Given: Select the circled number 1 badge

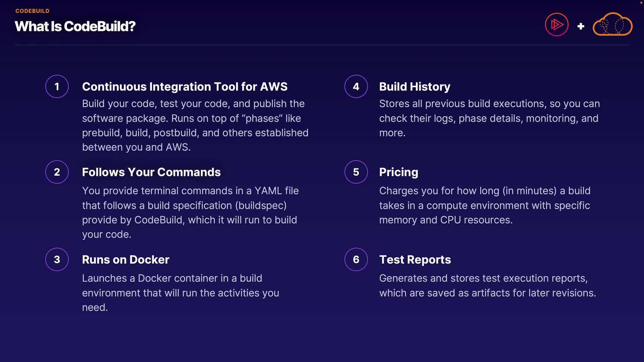Looking at the screenshot, I should pyautogui.click(x=57, y=86).
